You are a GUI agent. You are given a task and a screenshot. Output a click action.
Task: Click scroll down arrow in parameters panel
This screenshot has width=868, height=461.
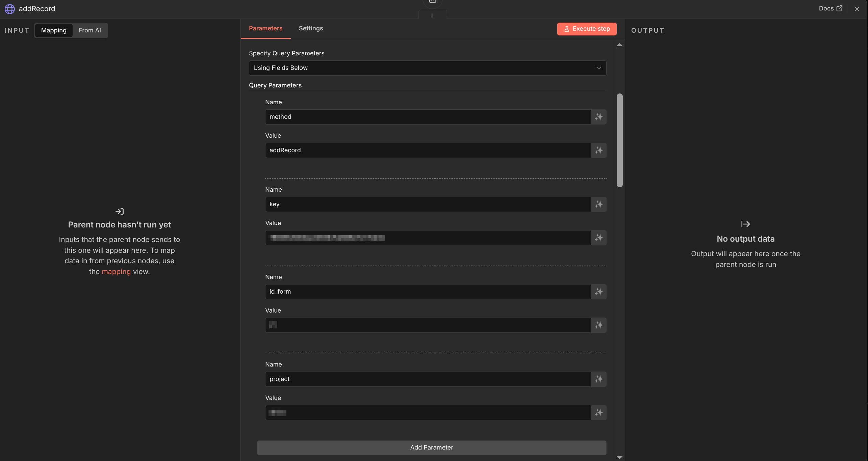click(619, 457)
